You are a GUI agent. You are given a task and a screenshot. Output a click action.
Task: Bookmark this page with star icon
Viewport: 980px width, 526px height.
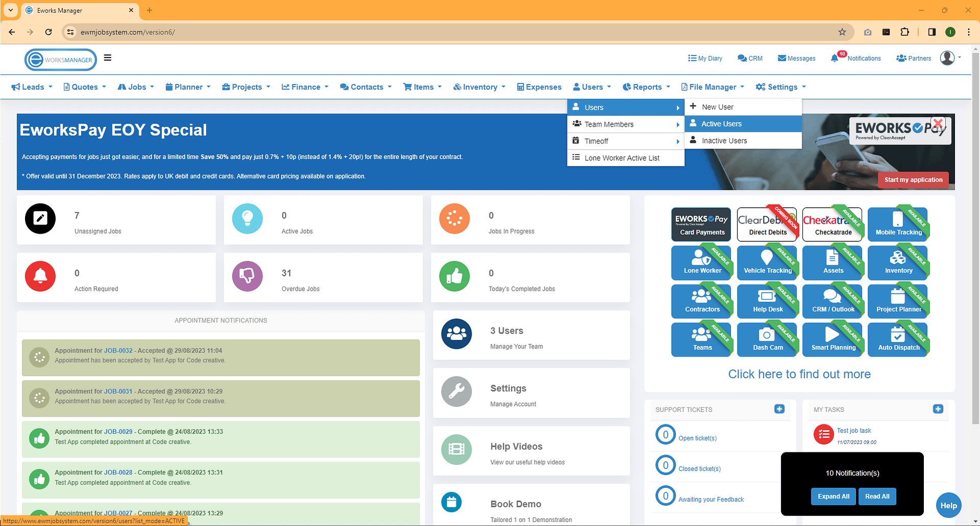tap(842, 32)
